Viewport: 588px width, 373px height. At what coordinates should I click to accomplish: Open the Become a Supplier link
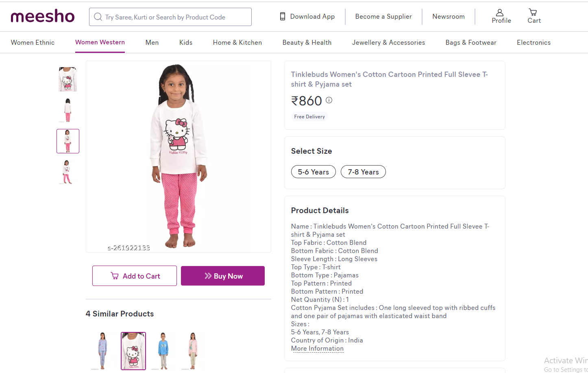383,17
